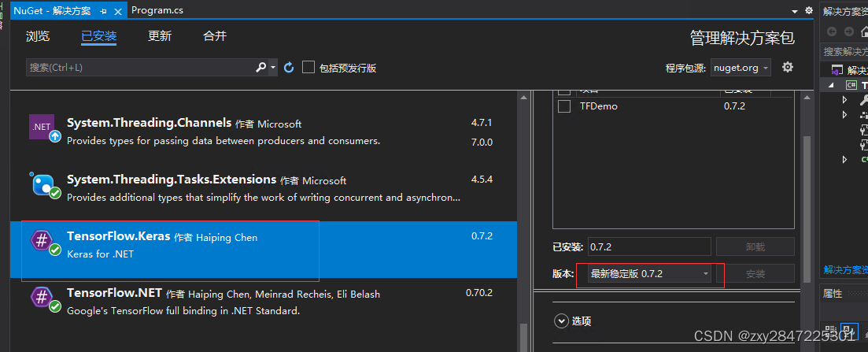Refresh the package list

(288, 68)
